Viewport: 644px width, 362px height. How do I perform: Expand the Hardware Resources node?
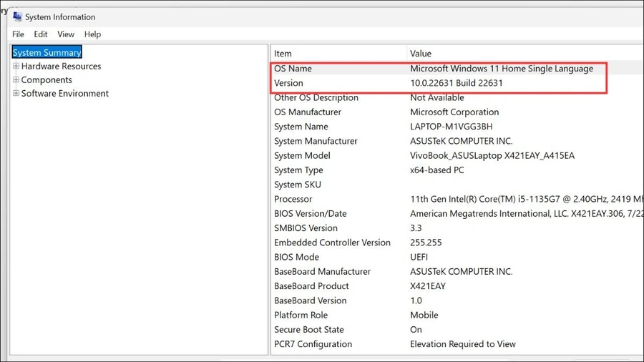click(16, 66)
